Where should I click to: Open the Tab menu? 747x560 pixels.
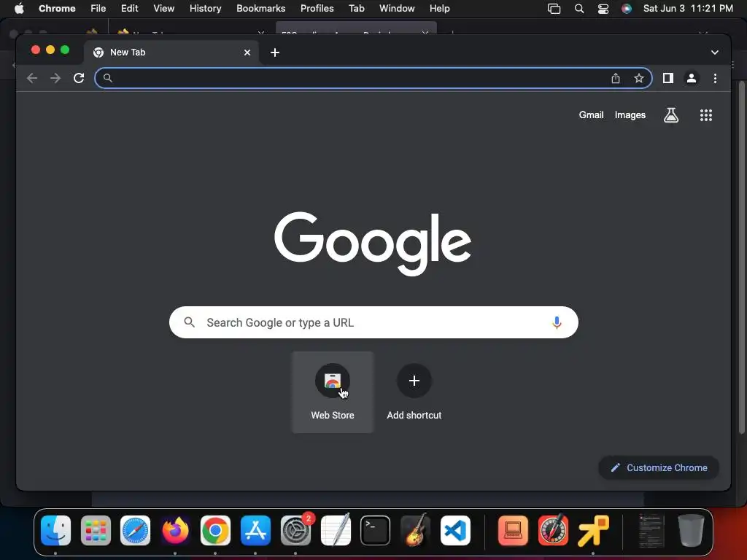[x=356, y=8]
